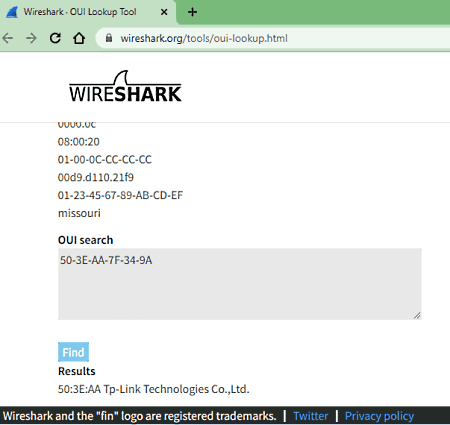Click the browser forward arrow
This screenshot has width=450, height=425.
click(31, 38)
